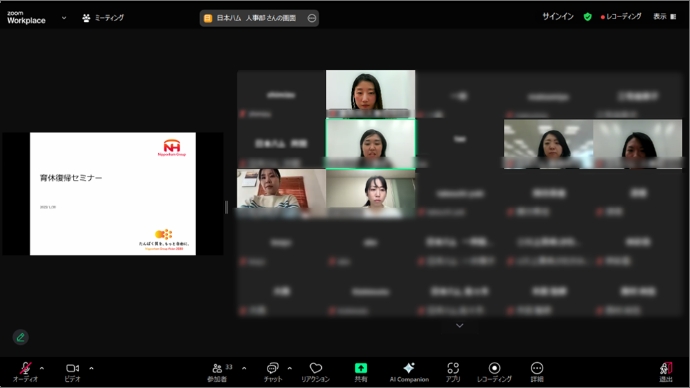Screen dimensions: 690x388
Task: Click the sign in link
Action: point(558,17)
